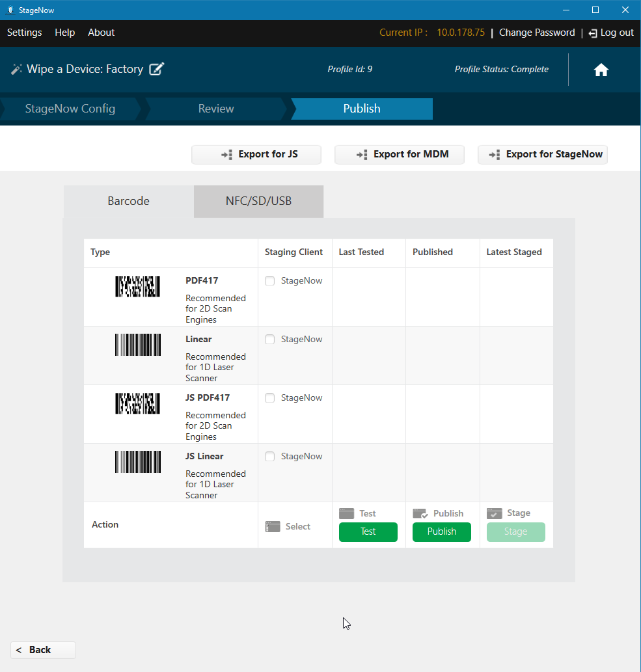Switch to the NFC/SD/USB tab
Screen dimensions: 641x672
(258, 201)
